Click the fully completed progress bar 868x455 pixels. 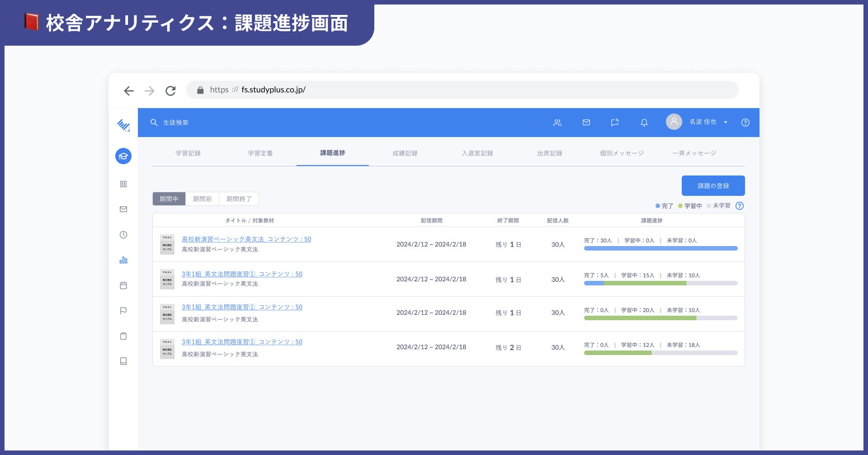pos(660,248)
